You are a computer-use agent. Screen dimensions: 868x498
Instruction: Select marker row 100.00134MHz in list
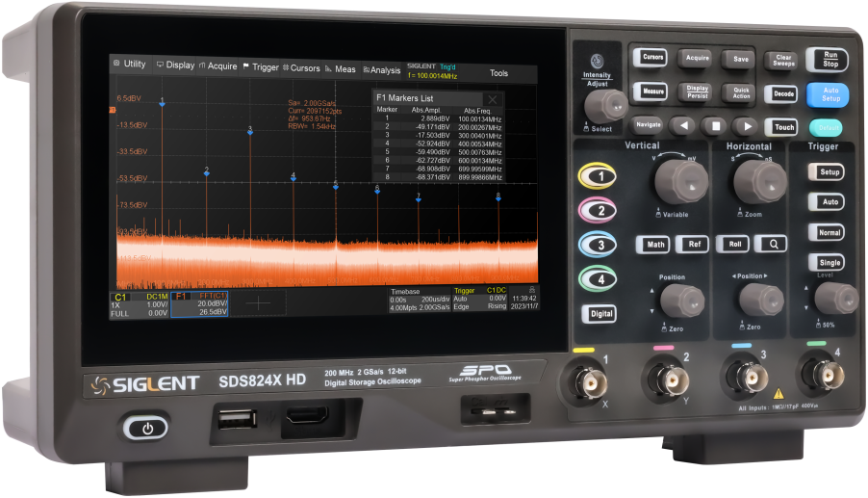point(439,118)
